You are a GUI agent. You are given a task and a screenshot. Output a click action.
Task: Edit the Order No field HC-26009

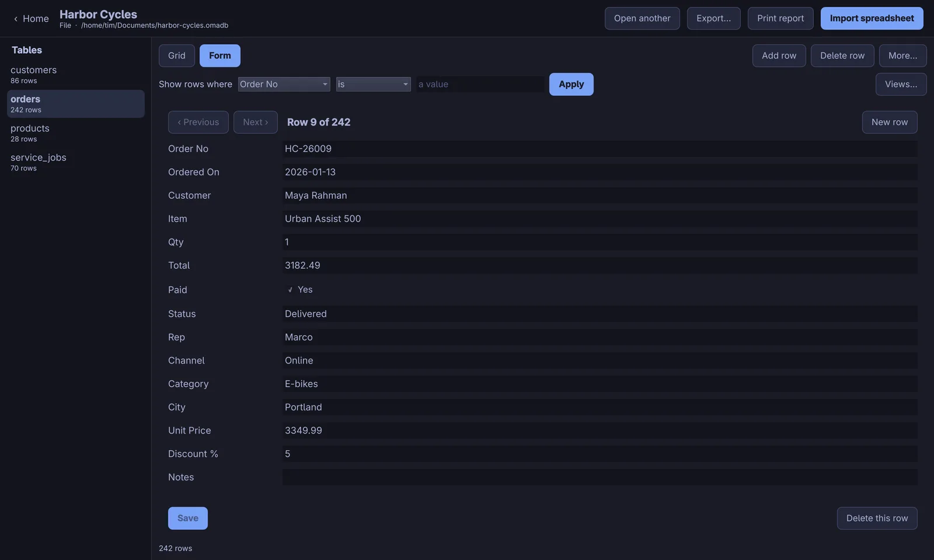tap(600, 149)
